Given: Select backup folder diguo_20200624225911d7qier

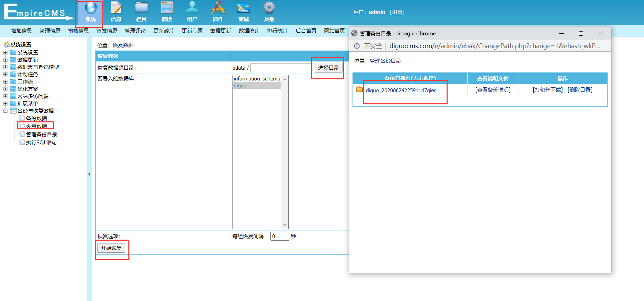Looking at the screenshot, I should (x=400, y=91).
